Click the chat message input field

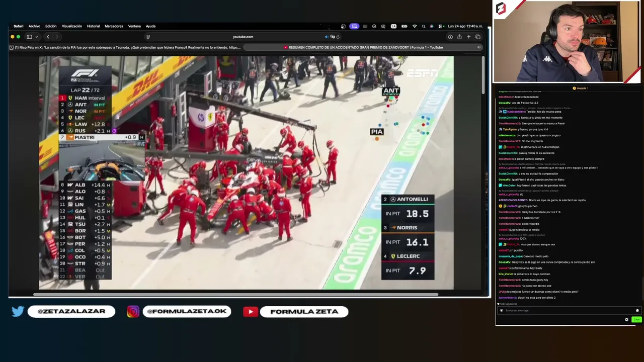tap(568, 310)
